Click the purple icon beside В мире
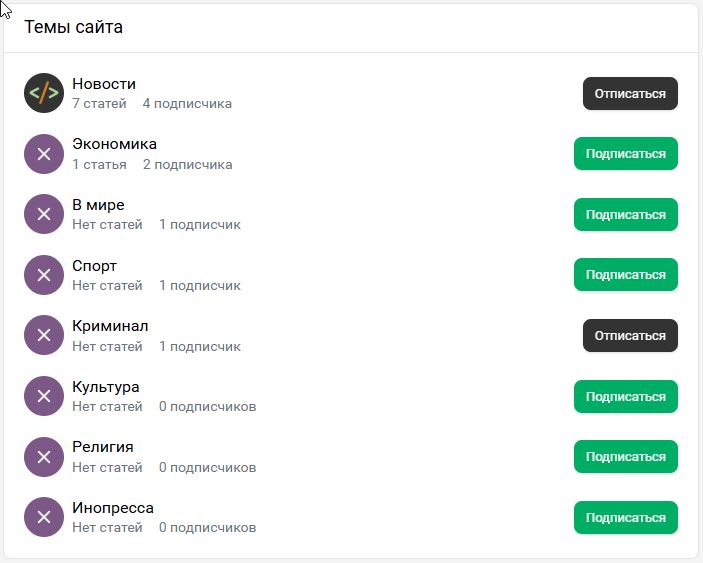Image resolution: width=703 pixels, height=563 pixels. tap(44, 214)
